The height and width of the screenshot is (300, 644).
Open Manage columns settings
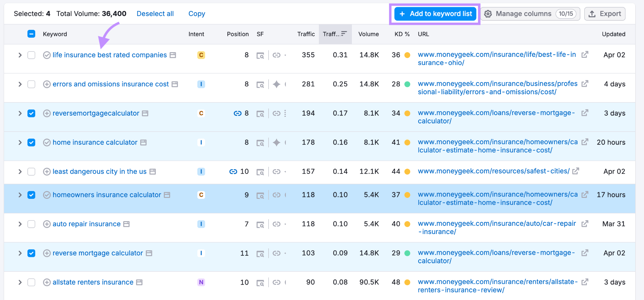531,14
